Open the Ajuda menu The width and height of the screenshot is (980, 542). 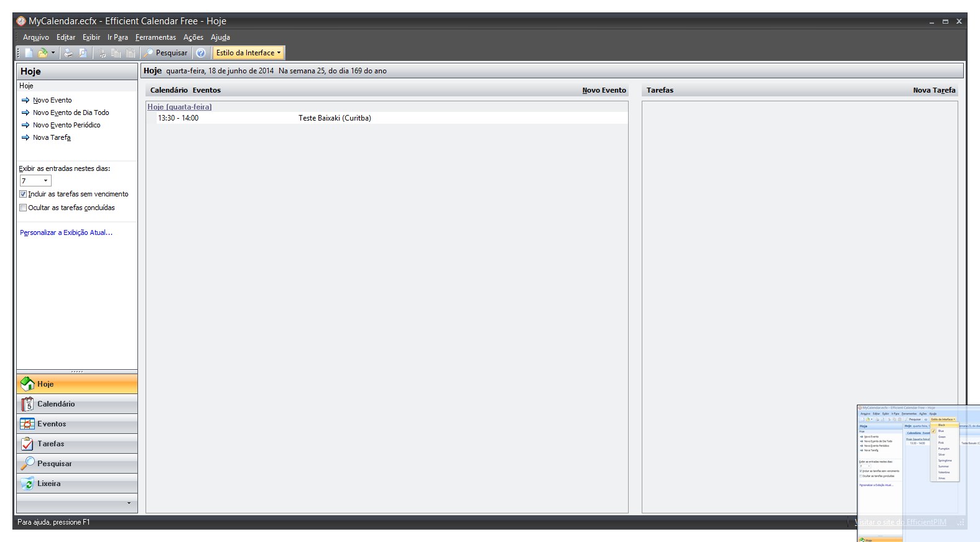coord(220,37)
